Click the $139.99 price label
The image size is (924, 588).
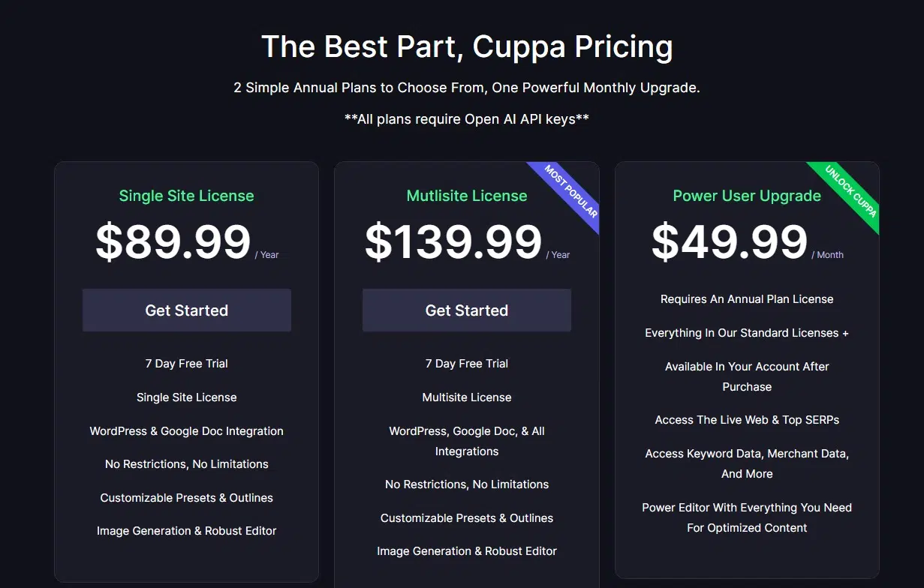point(453,240)
